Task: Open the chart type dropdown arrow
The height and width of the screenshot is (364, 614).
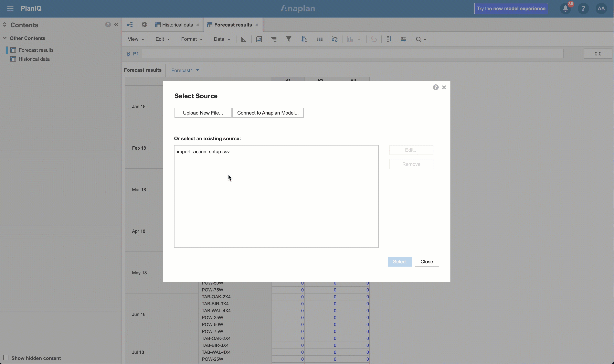Action: (x=359, y=40)
